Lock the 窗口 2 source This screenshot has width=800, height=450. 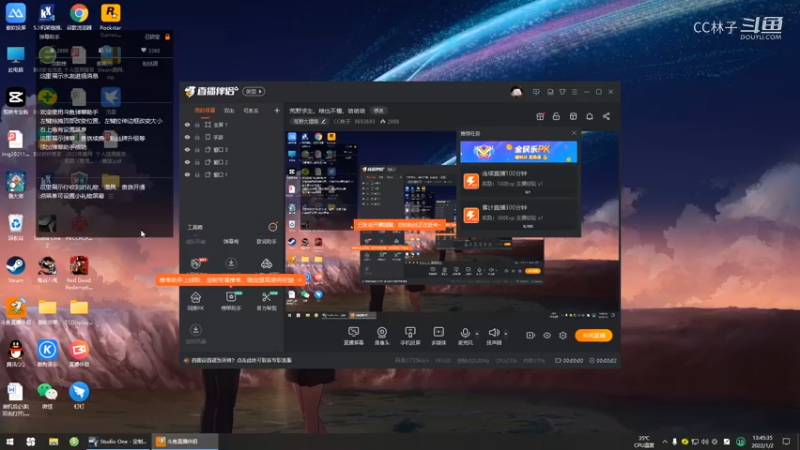tap(197, 162)
